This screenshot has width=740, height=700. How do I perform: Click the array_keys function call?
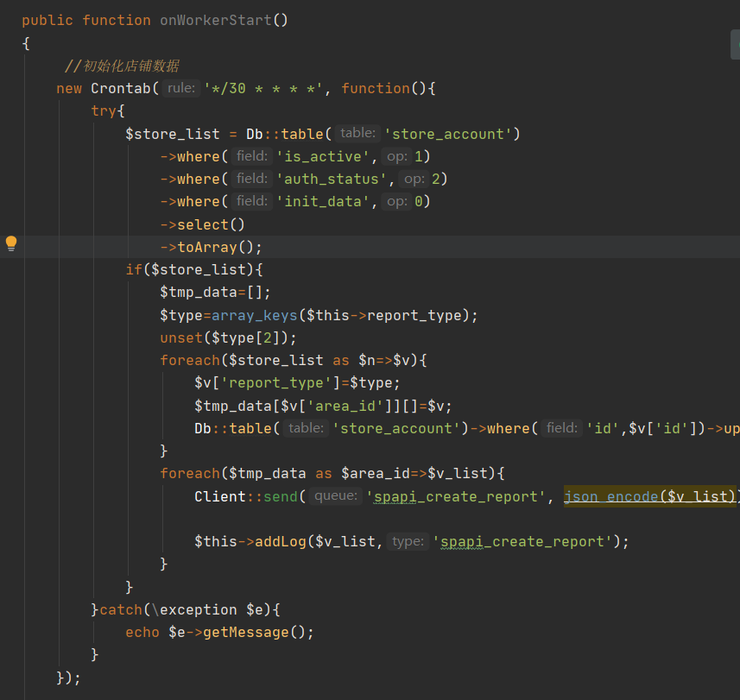click(x=255, y=315)
